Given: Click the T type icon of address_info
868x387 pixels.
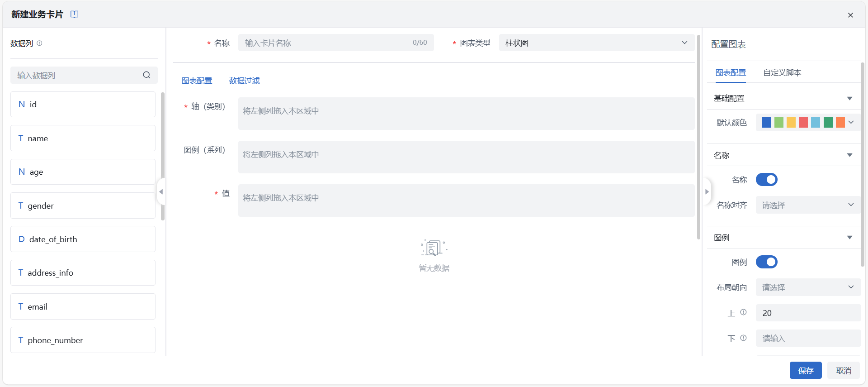Looking at the screenshot, I should point(21,272).
